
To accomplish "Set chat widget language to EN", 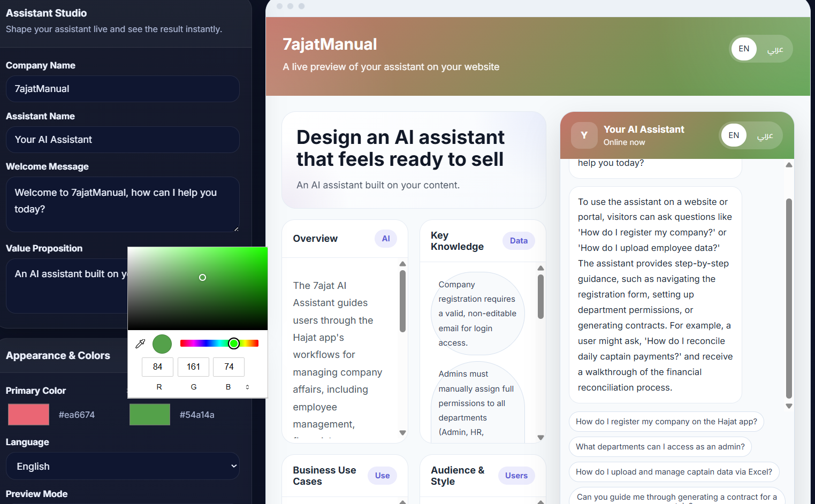I will click(734, 135).
